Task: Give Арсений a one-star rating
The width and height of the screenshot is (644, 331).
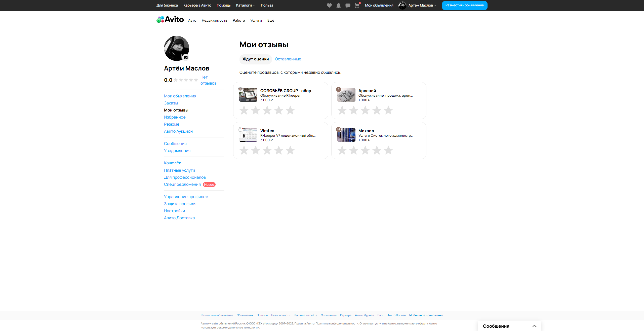Action: (x=342, y=110)
